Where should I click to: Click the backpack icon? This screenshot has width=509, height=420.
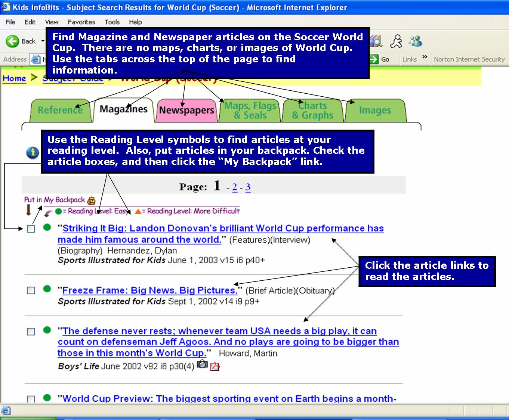(91, 200)
